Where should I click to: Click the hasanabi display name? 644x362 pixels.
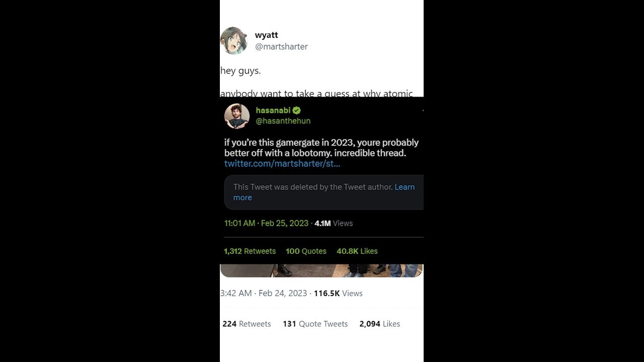point(273,111)
